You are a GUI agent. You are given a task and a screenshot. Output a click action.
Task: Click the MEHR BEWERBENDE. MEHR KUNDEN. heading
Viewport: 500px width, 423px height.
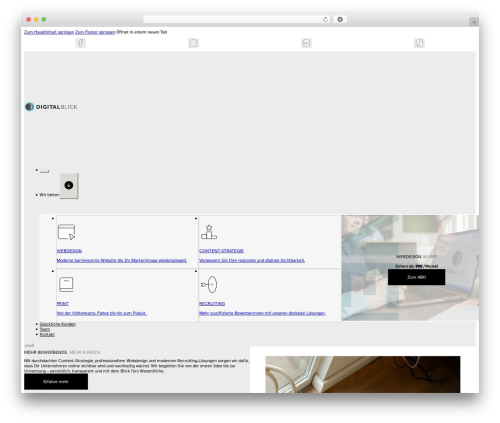coord(62,352)
